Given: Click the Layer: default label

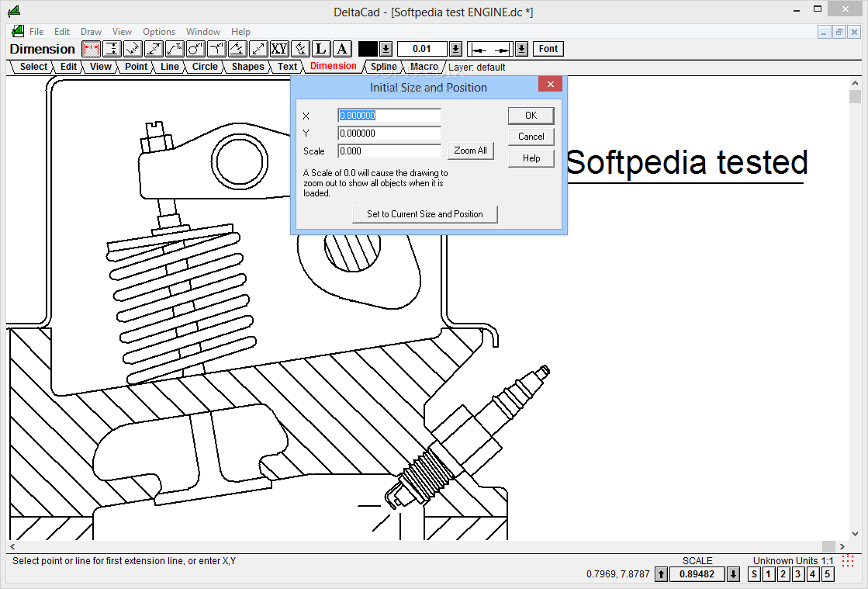Looking at the screenshot, I should point(476,67).
